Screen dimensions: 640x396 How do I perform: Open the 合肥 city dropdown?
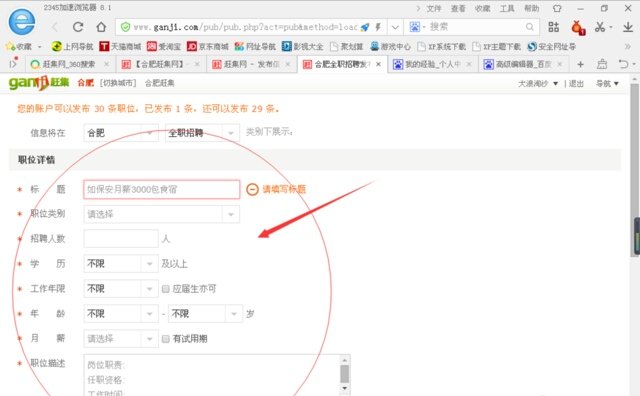(x=121, y=133)
